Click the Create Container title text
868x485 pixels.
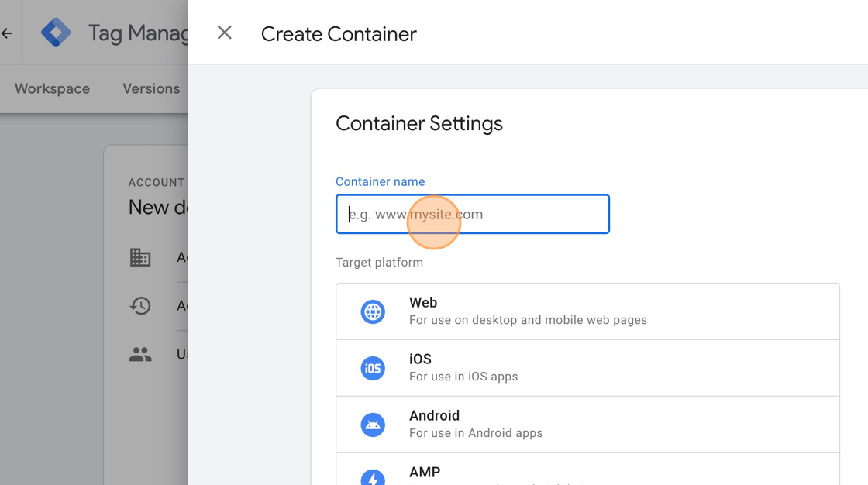pyautogui.click(x=339, y=34)
